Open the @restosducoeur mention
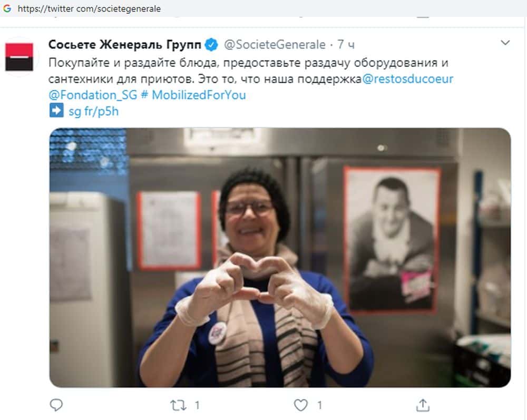The width and height of the screenshot is (527, 420). click(408, 79)
